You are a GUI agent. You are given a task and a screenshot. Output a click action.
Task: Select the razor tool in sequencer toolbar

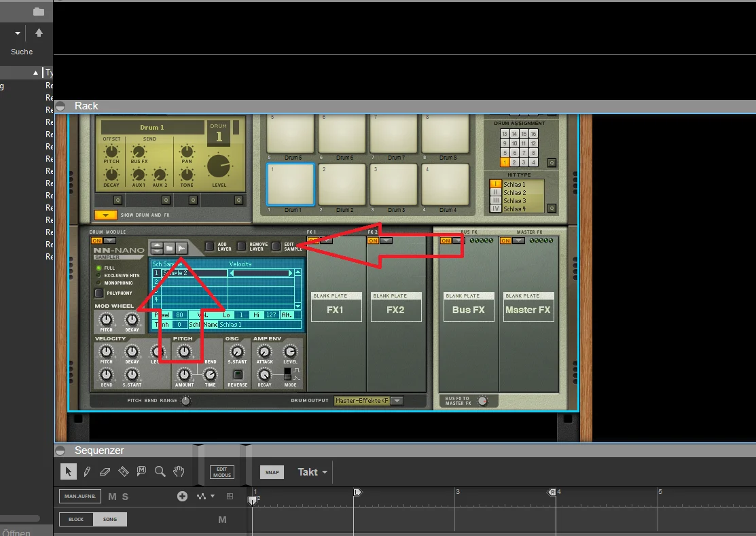pos(124,471)
